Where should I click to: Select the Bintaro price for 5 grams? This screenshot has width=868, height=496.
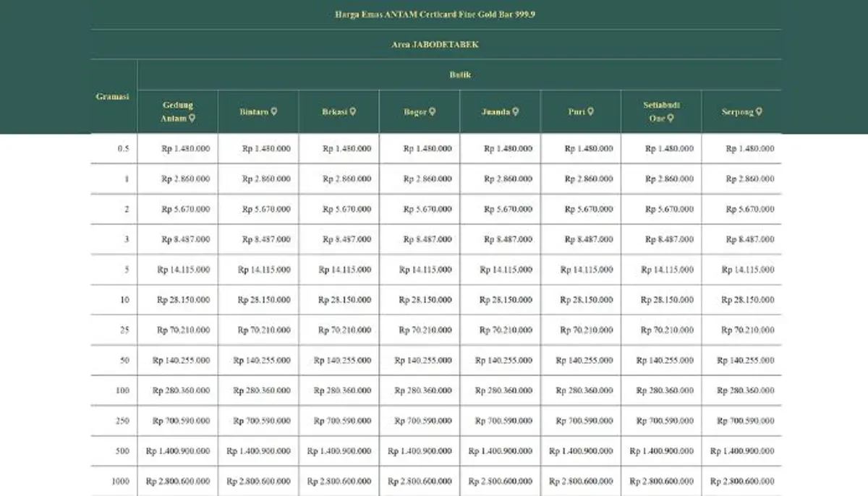264,270
